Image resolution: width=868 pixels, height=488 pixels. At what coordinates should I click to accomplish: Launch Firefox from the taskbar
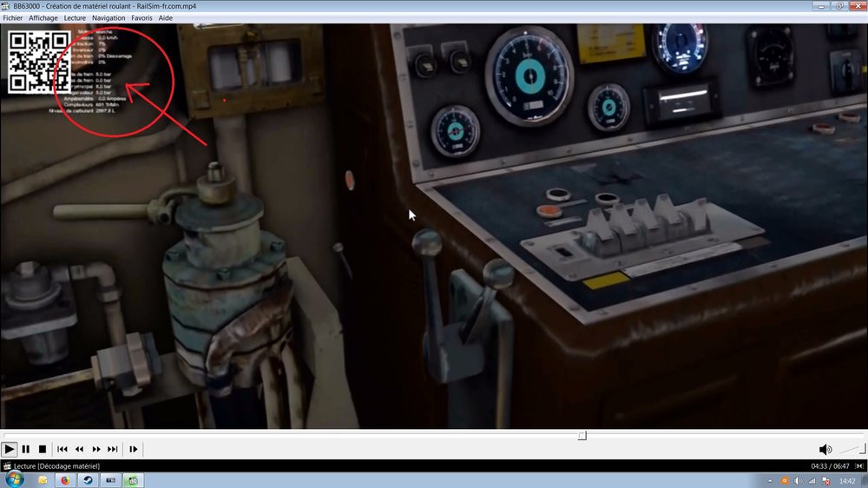65,480
